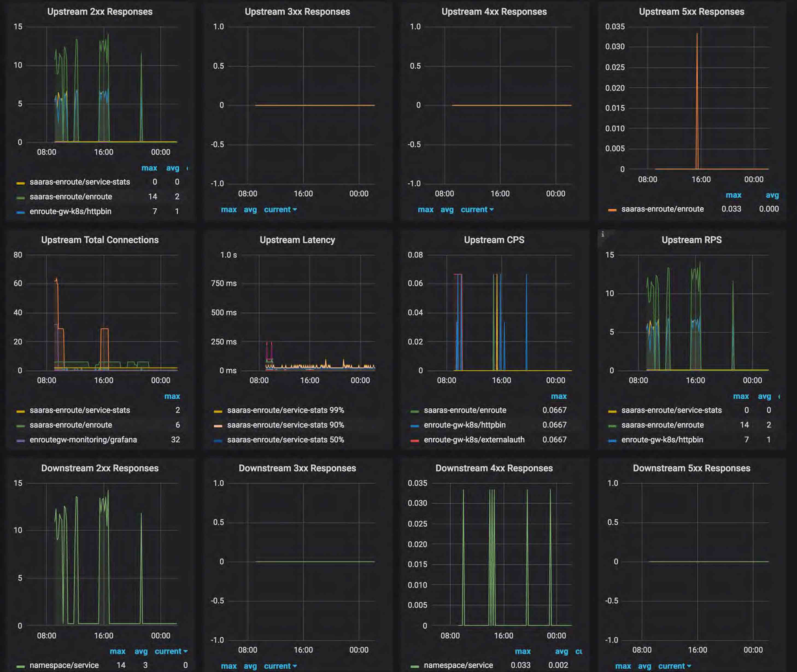The width and height of the screenshot is (797, 672).
Task: Click the Upstream Total Connections panel title
Action: pos(100,240)
